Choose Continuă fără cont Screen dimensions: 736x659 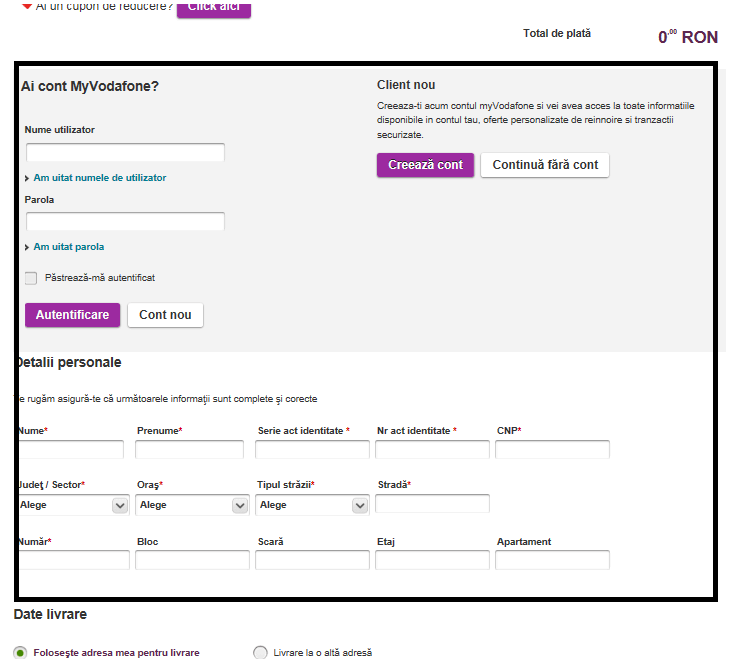545,165
